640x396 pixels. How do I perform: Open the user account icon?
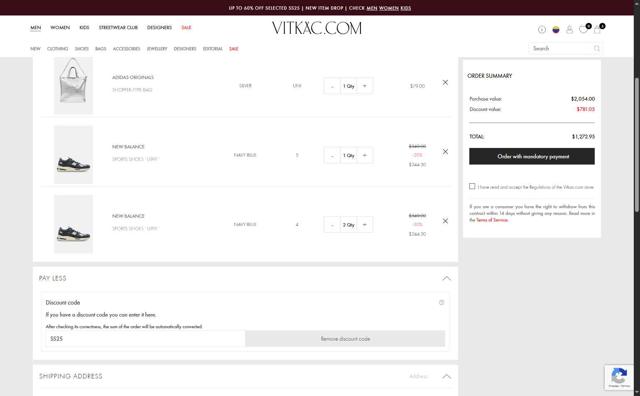[x=569, y=29]
